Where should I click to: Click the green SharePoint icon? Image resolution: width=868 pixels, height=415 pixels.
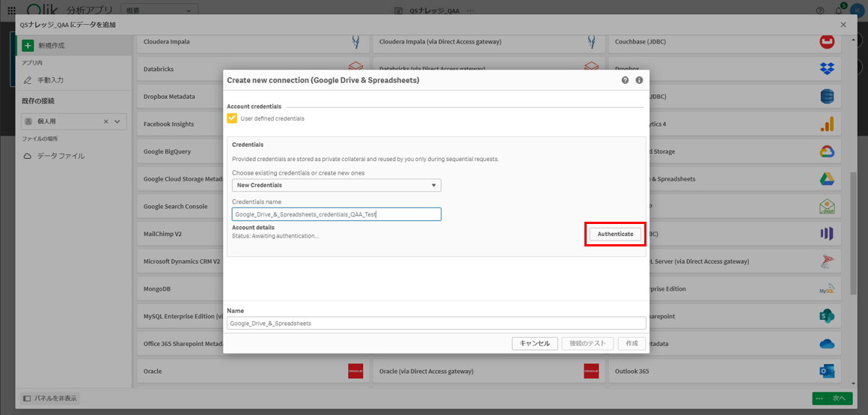[x=827, y=316]
